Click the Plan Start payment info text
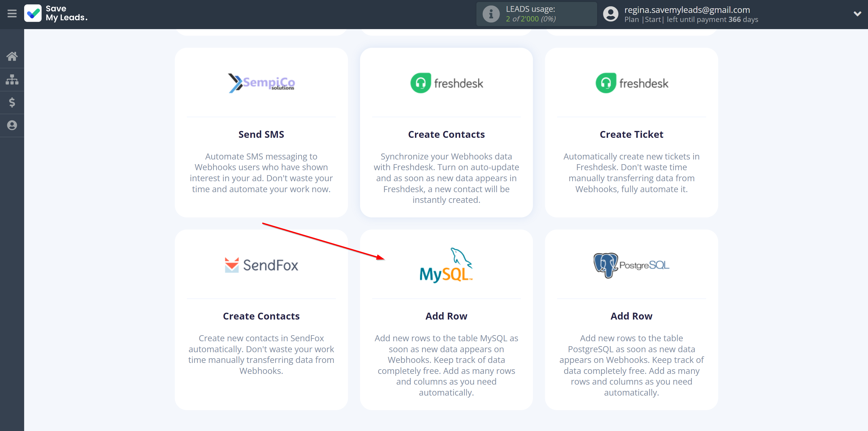868x431 pixels. coord(691,19)
